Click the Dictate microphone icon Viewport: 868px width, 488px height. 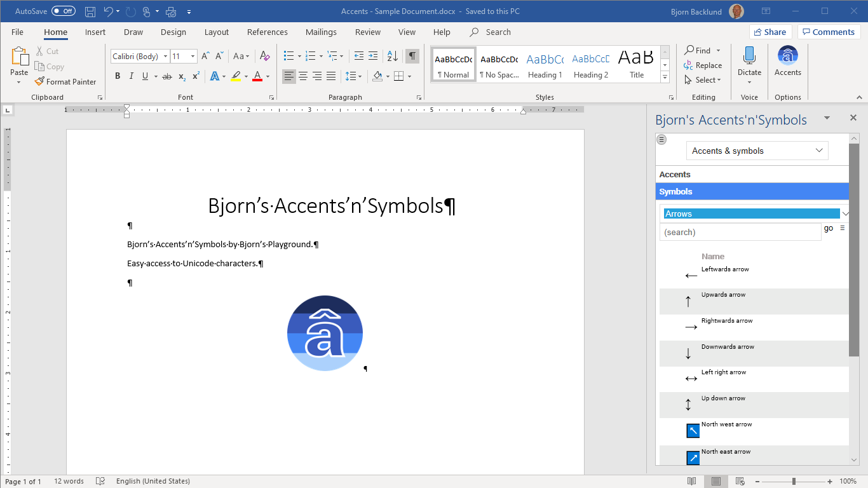point(749,57)
